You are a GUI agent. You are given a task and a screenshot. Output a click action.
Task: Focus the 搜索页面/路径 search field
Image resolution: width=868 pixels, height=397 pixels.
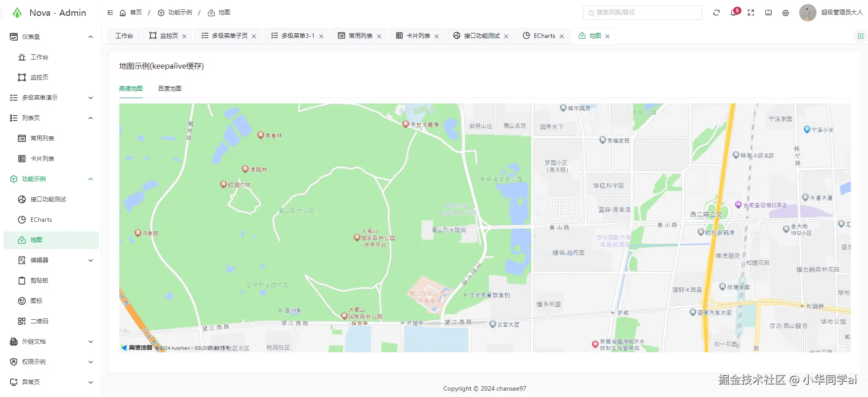click(642, 13)
